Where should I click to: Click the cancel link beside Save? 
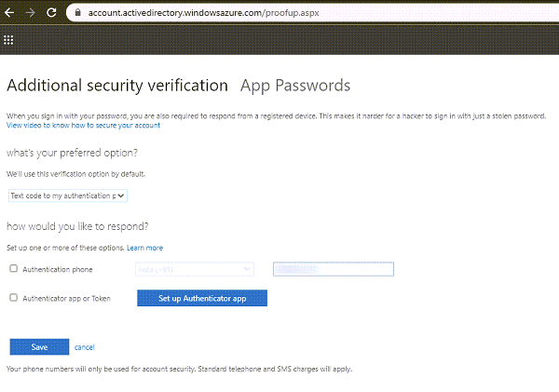(85, 346)
